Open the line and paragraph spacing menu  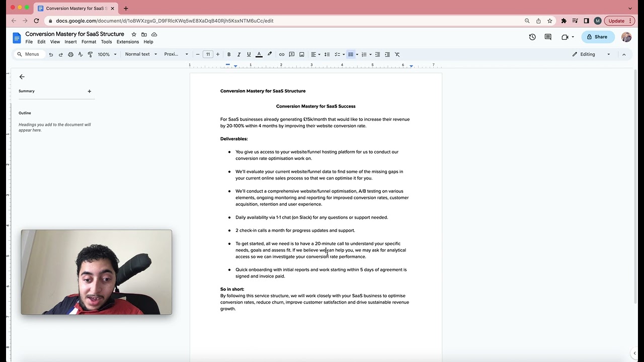pyautogui.click(x=327, y=54)
